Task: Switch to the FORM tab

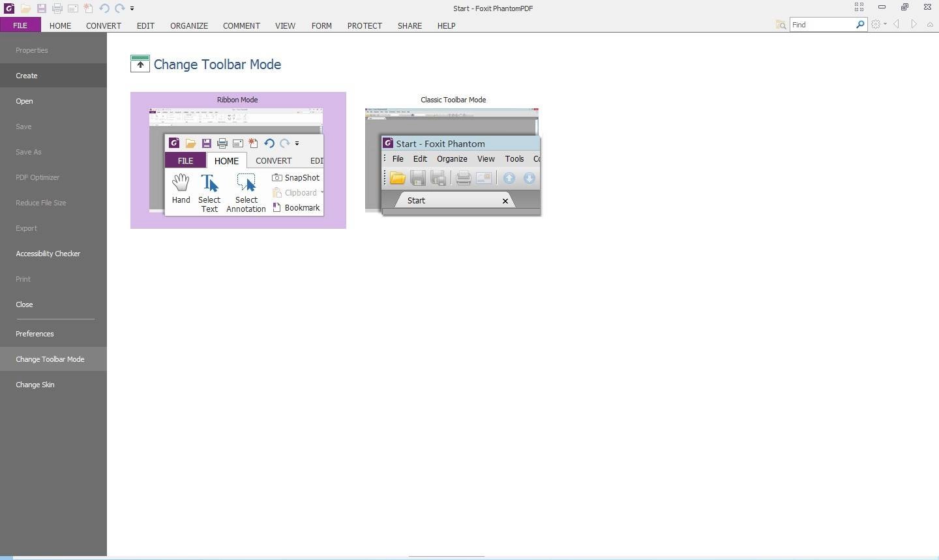Action: click(x=321, y=25)
